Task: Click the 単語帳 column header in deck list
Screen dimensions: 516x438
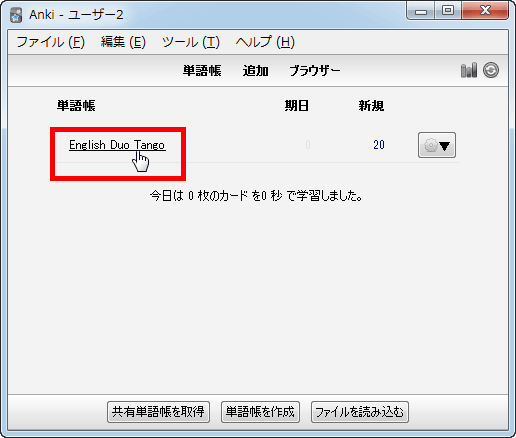Action: [76, 106]
